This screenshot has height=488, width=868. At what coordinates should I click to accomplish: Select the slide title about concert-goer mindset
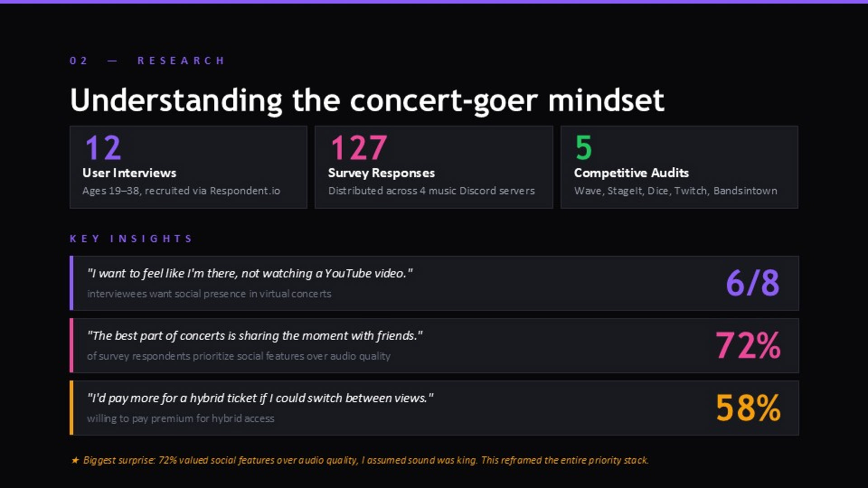pyautogui.click(x=367, y=100)
